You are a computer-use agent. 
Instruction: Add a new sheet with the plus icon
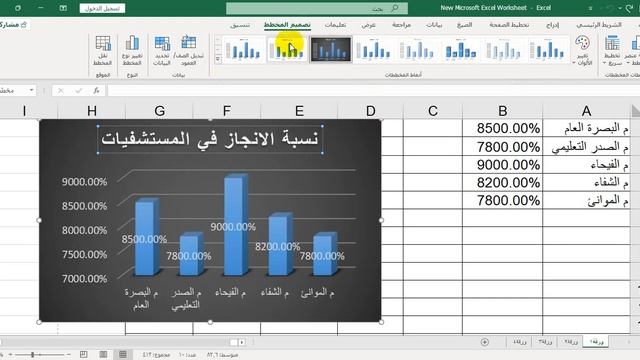(x=484, y=342)
